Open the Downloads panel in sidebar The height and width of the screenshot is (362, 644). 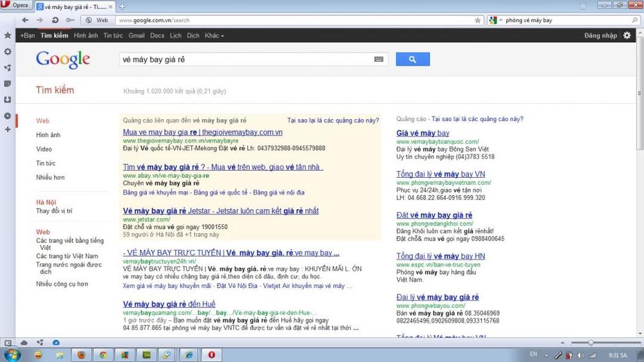8,100
